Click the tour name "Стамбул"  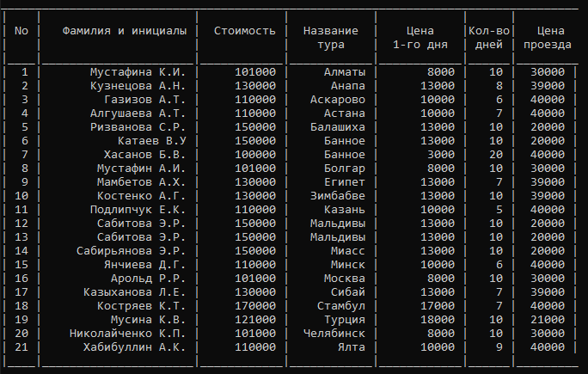(x=341, y=306)
